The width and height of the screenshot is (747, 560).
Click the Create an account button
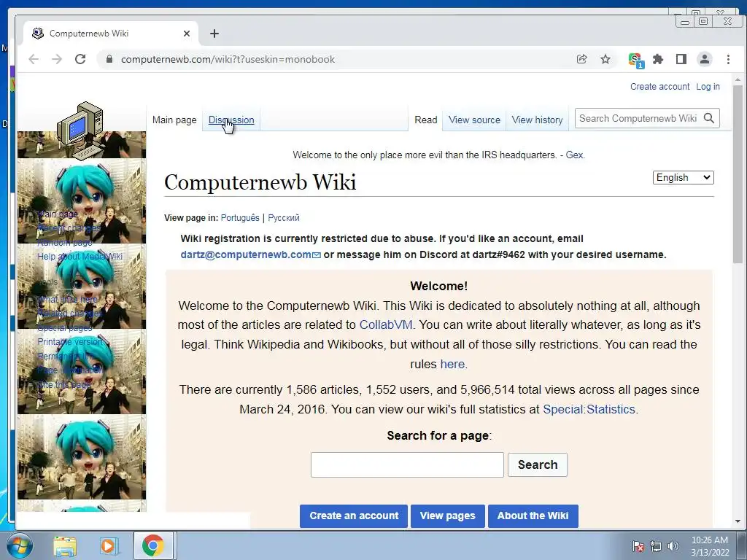click(x=354, y=516)
